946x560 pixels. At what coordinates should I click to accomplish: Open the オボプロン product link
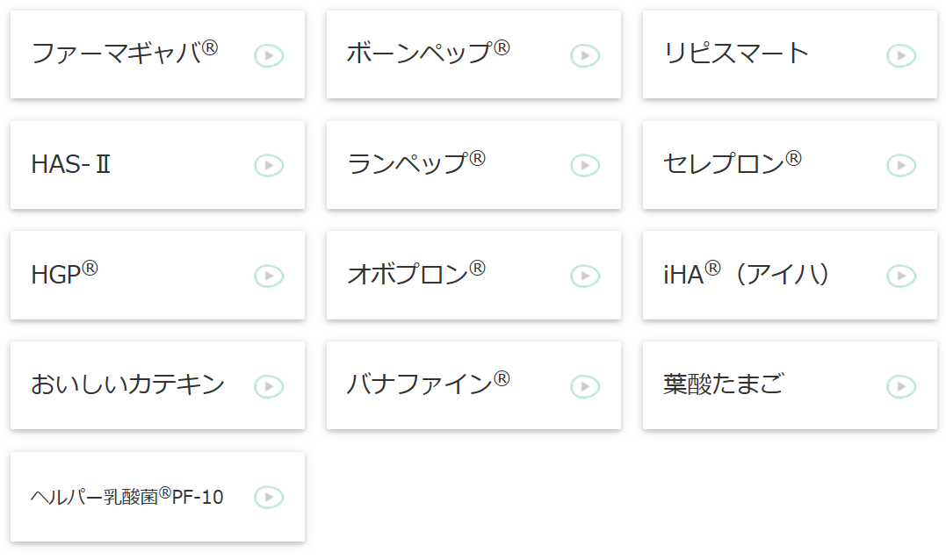[x=415, y=274]
